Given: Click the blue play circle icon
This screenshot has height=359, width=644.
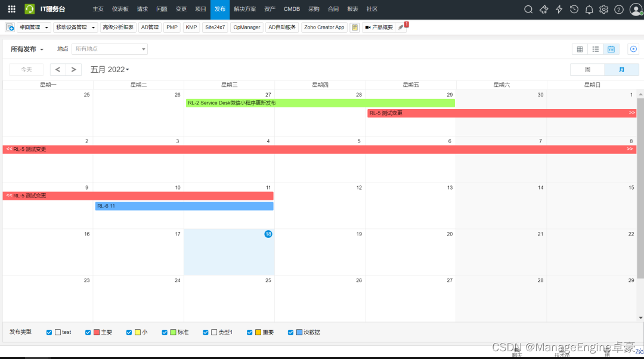Looking at the screenshot, I should point(633,49).
